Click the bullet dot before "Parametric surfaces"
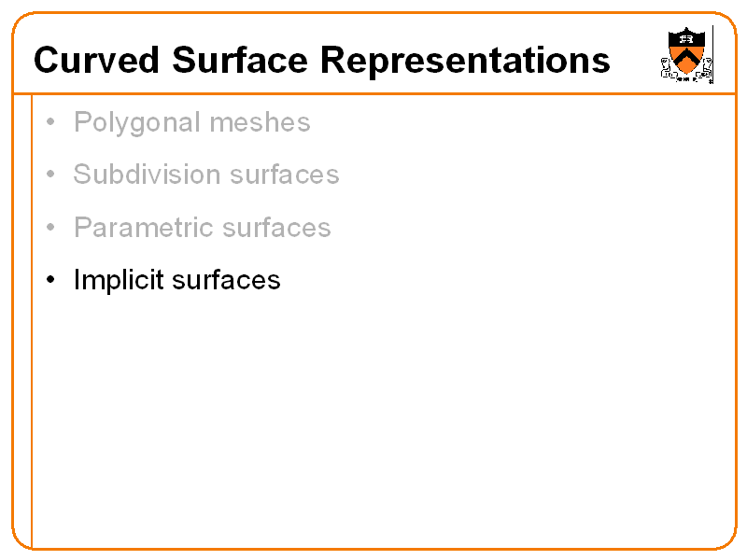747x560 pixels. (x=50, y=229)
